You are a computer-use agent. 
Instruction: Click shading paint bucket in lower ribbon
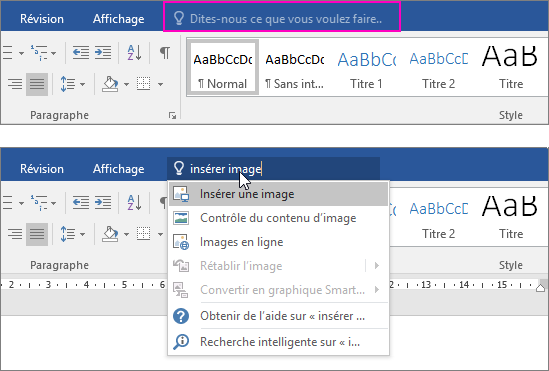click(110, 234)
